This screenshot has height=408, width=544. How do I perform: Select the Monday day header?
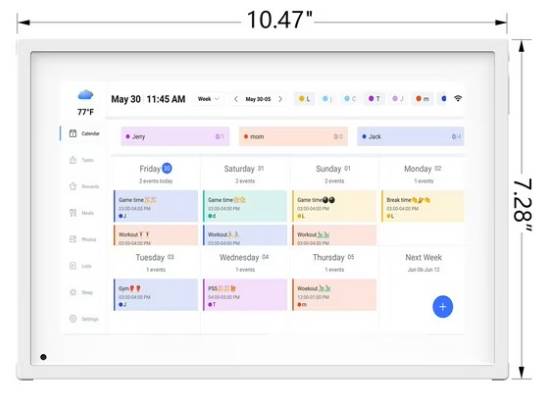(x=423, y=169)
